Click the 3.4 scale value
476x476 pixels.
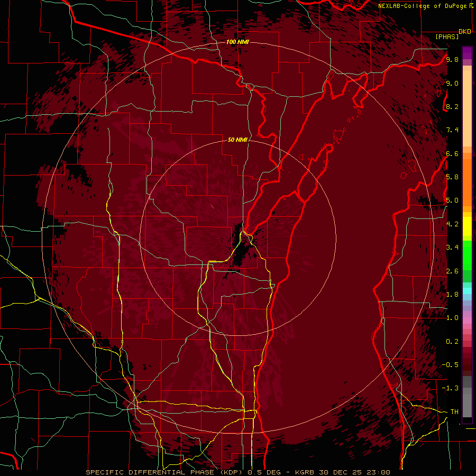point(452,248)
